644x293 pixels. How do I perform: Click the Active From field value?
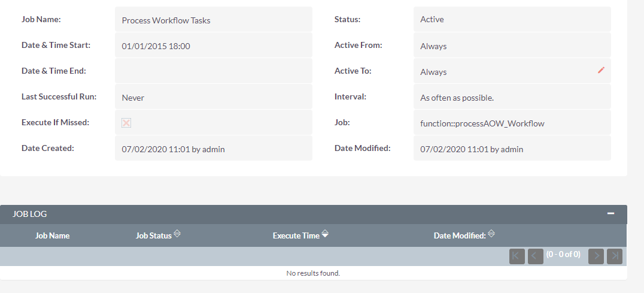click(433, 46)
